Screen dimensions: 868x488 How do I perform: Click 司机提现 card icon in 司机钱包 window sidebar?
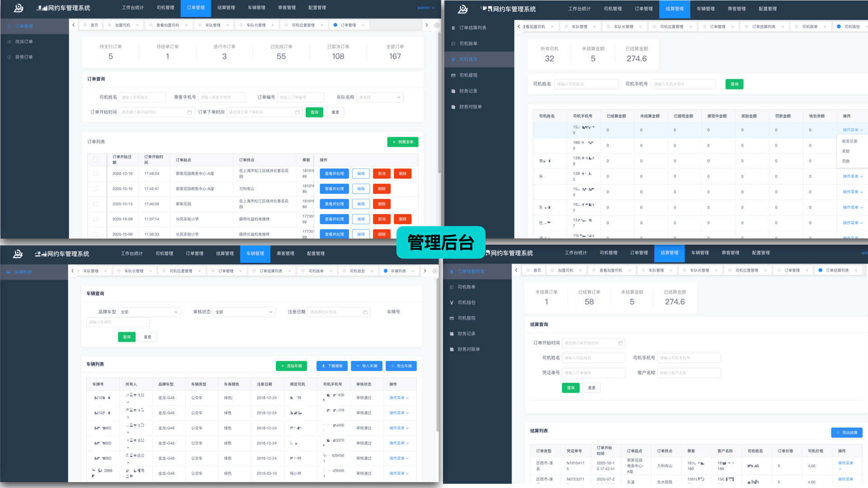pyautogui.click(x=453, y=75)
